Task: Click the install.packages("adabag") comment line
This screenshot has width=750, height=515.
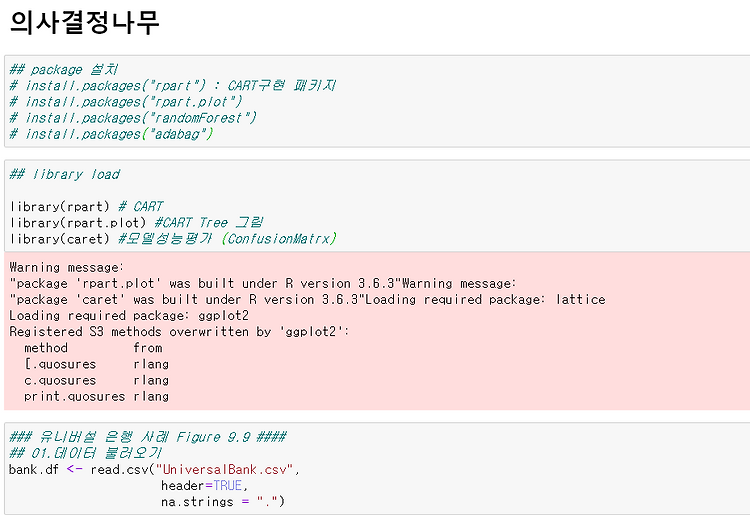Action: point(111,134)
